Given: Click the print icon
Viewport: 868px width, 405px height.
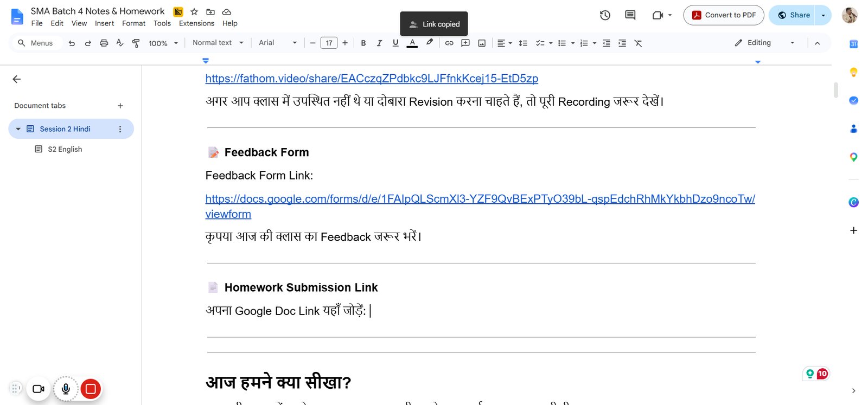Looking at the screenshot, I should [x=104, y=43].
